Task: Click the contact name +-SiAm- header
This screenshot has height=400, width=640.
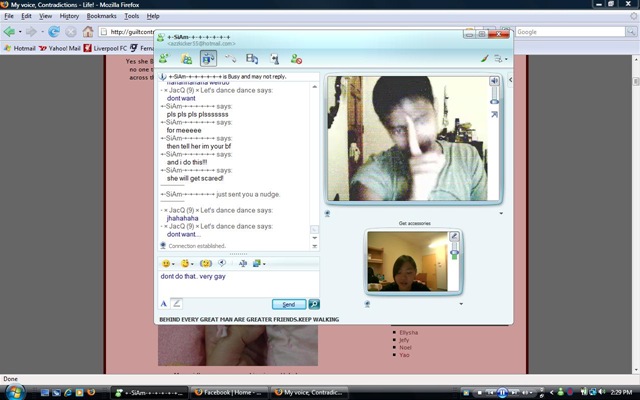Action: 199,37
